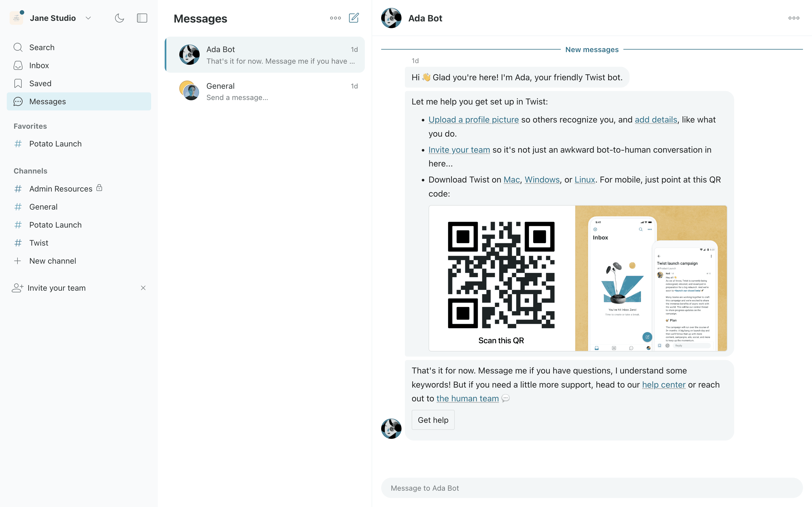Open the General conversation in Messages list
Image resolution: width=812 pixels, height=507 pixels.
[265, 91]
